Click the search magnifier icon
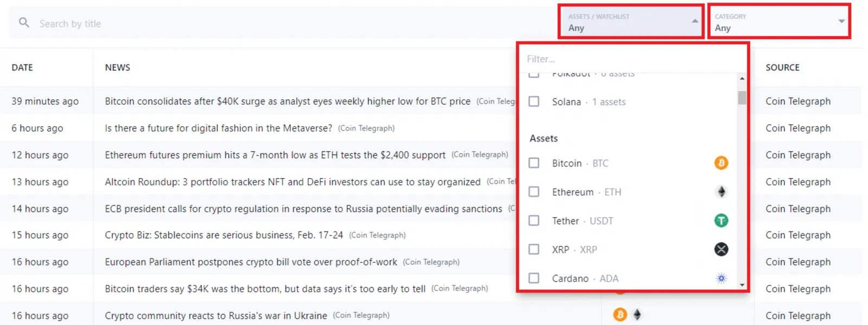 [24, 22]
